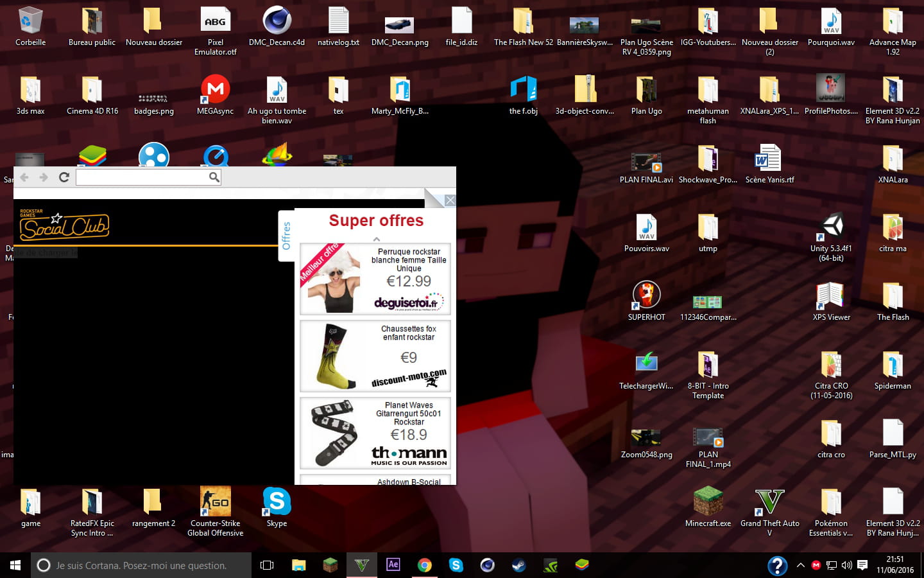Open the Spiderman folder
This screenshot has height=578, width=924.
[893, 369]
